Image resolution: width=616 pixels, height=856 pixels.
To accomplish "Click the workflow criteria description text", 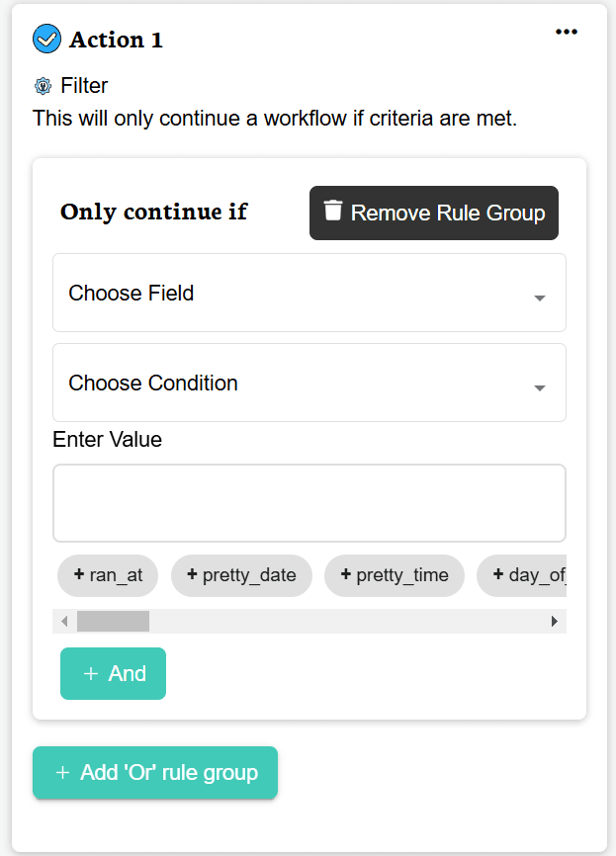I will click(x=275, y=119).
